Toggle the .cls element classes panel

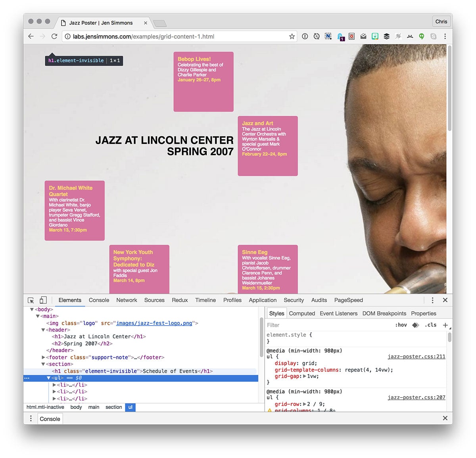click(431, 325)
